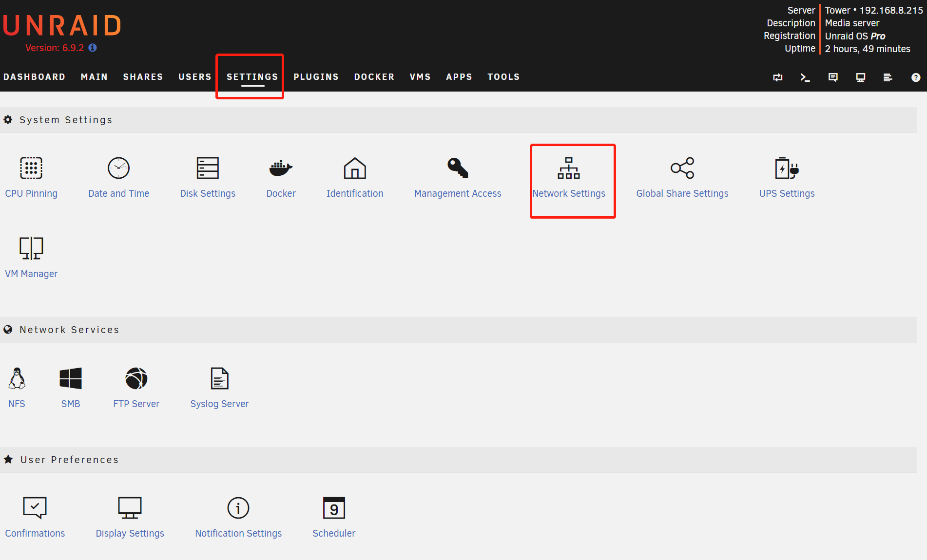The width and height of the screenshot is (927, 560).
Task: Open the Shares tab
Action: click(x=143, y=77)
